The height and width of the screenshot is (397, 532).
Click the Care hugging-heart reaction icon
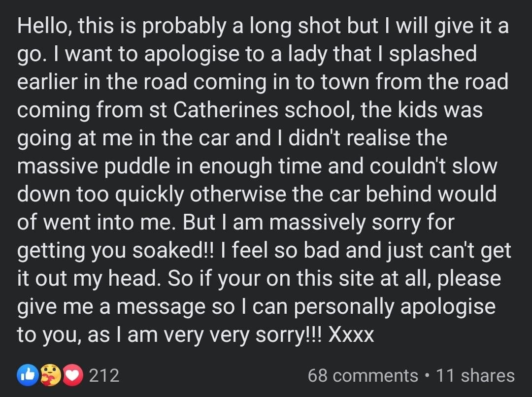(x=51, y=375)
